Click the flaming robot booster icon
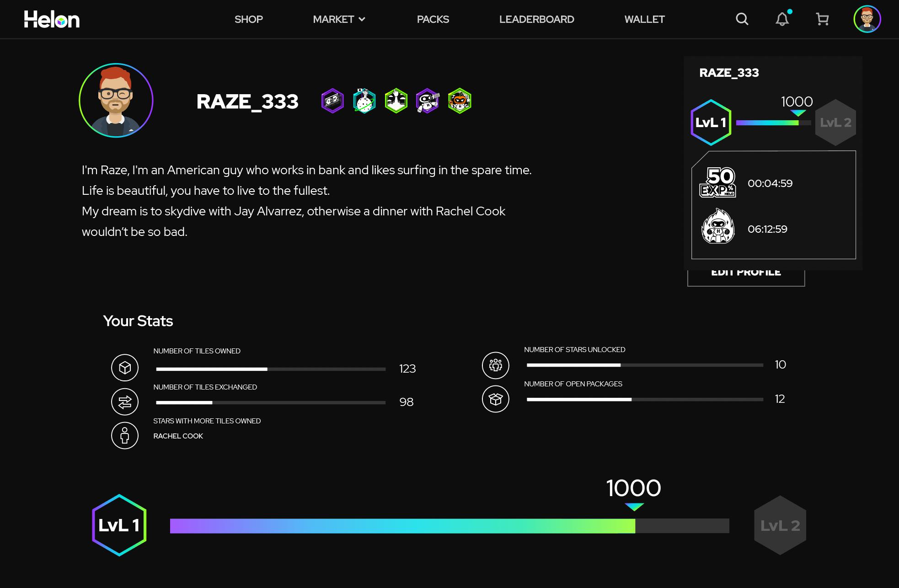Screen dimensions: 899x588 click(x=718, y=227)
